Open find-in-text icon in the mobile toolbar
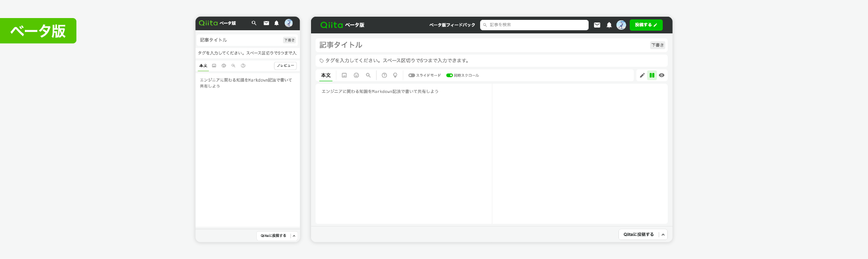 pyautogui.click(x=233, y=66)
